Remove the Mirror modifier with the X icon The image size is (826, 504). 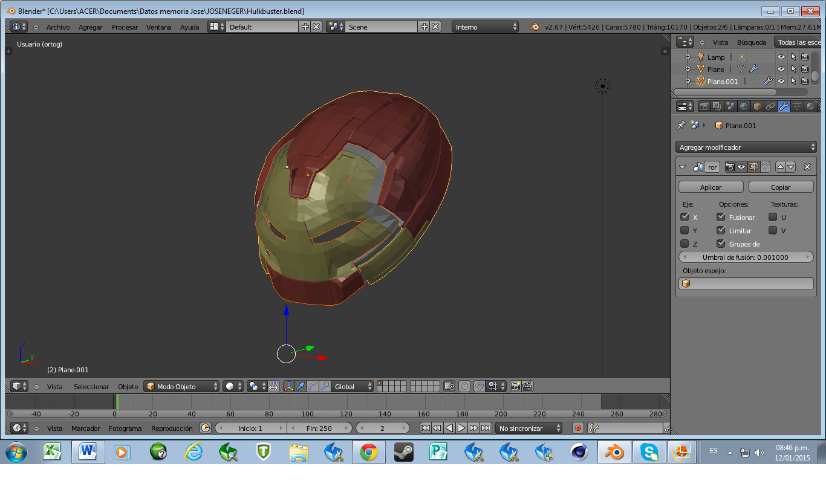(807, 167)
